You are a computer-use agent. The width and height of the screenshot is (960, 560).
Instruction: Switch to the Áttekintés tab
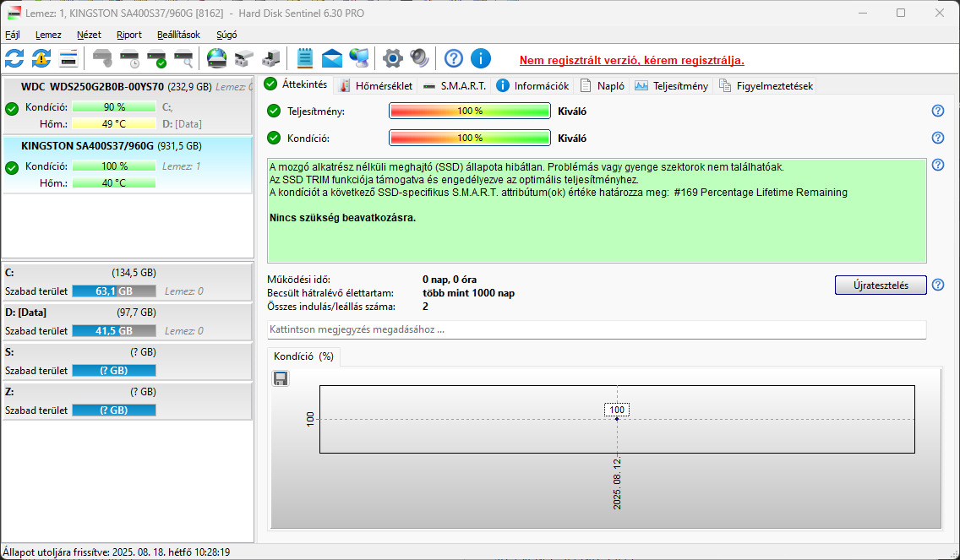[297, 85]
